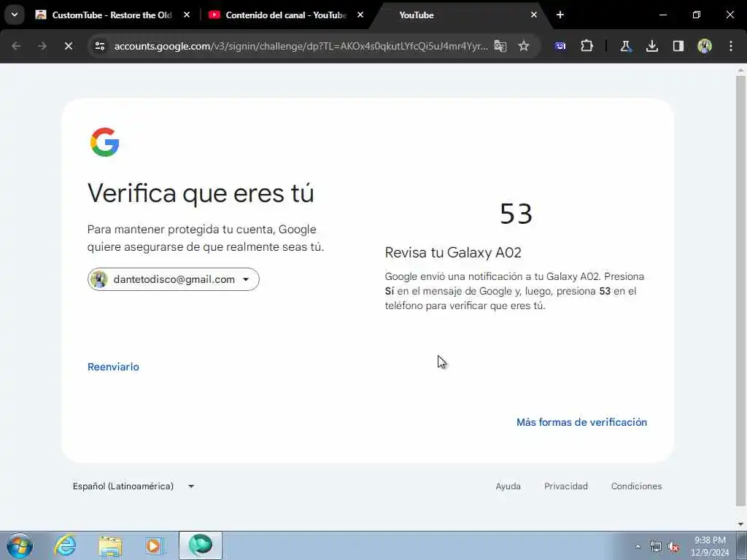Show browser downloads
This screenshot has height=560, width=747.
(x=651, y=46)
